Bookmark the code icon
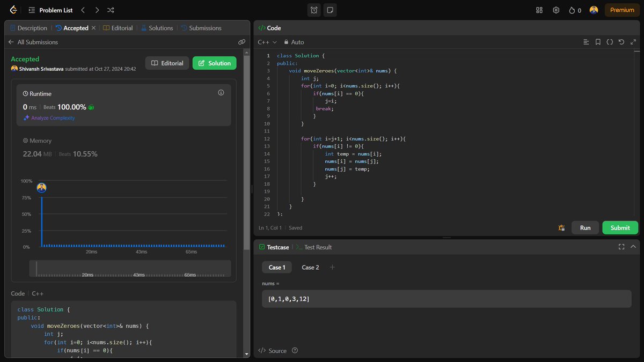 coord(598,42)
